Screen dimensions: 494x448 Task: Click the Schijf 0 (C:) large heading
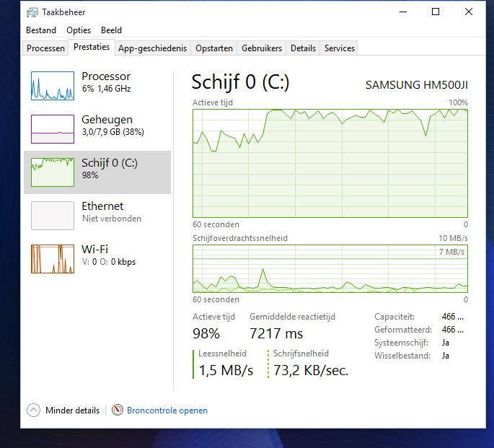(240, 82)
